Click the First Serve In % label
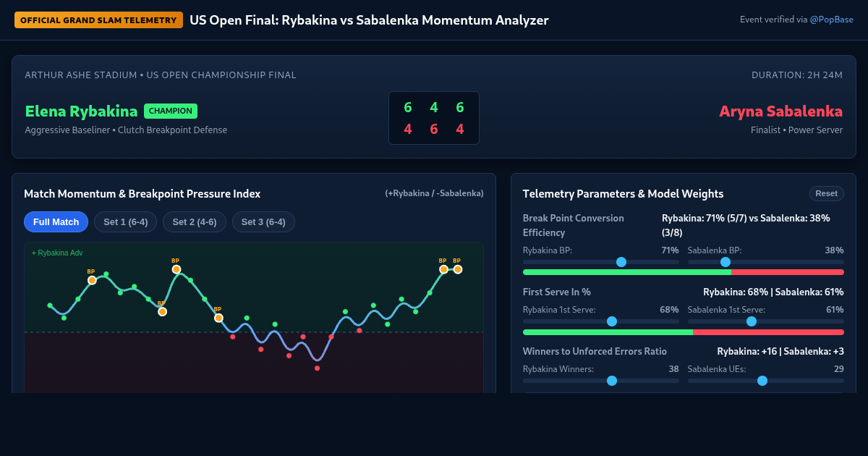The image size is (868, 456). point(557,292)
